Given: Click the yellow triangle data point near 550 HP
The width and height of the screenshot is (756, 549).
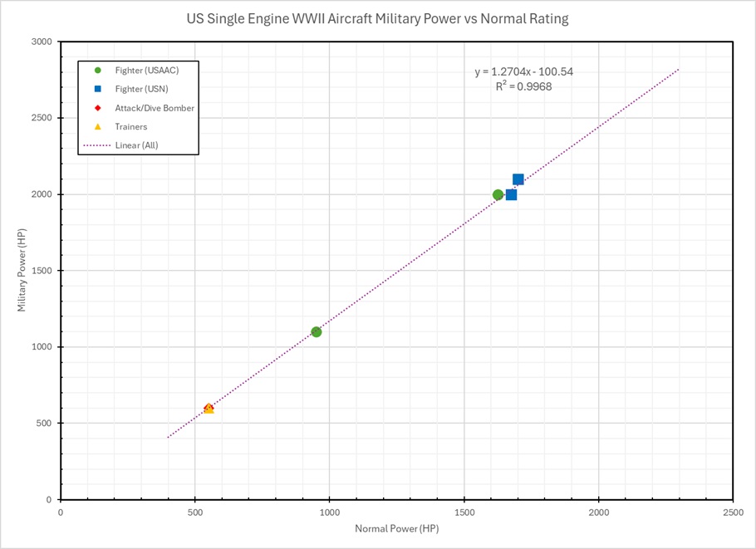Looking at the screenshot, I should (209, 409).
